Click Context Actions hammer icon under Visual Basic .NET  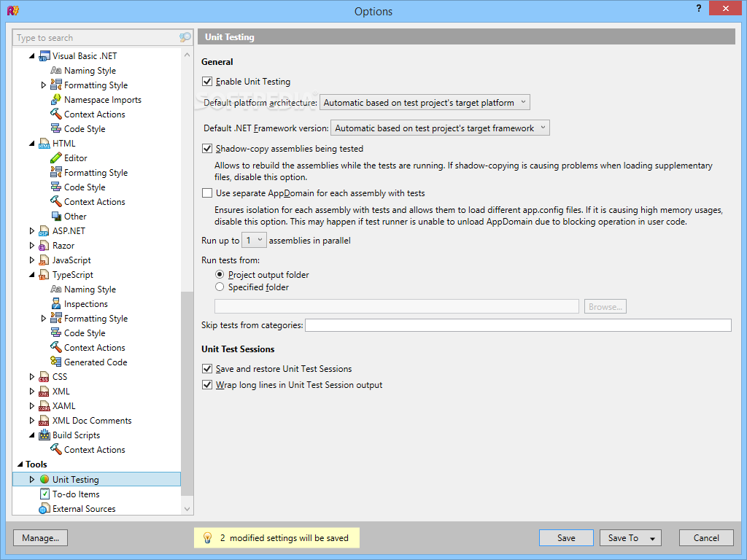tap(55, 114)
